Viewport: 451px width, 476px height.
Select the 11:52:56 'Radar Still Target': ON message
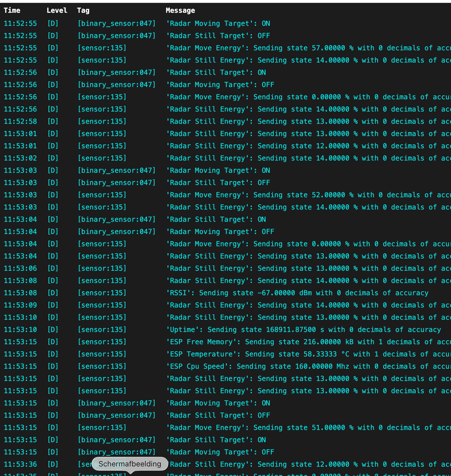point(216,72)
